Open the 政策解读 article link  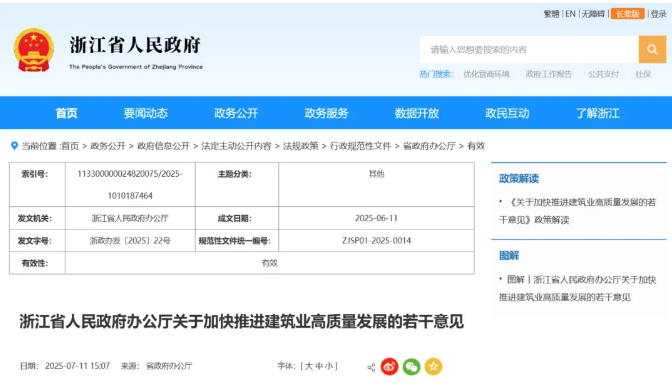[577, 211]
